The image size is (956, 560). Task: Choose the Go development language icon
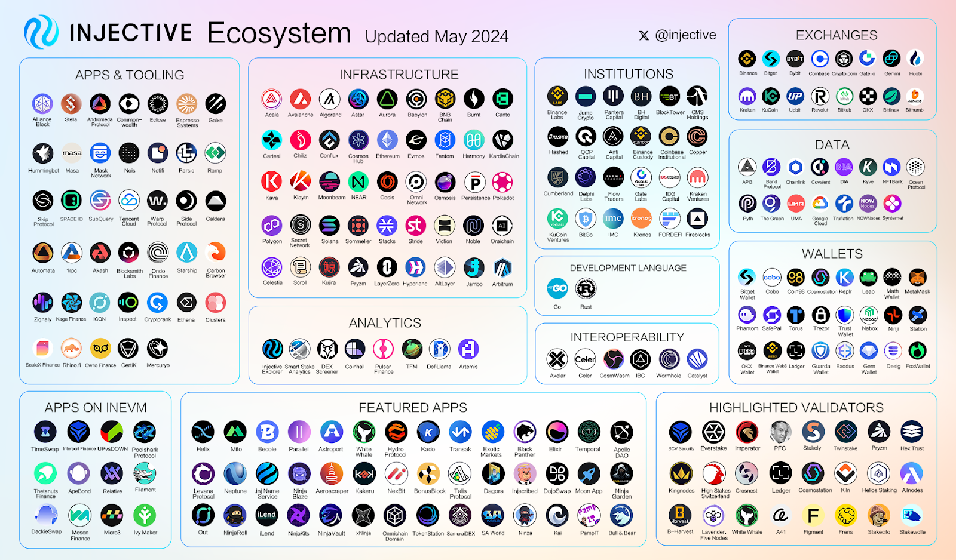coord(557,289)
